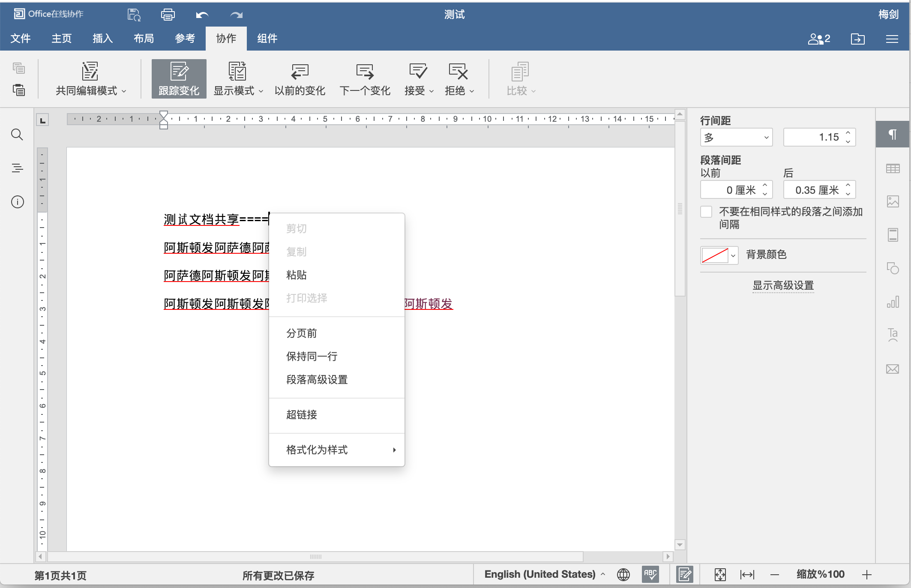The height and width of the screenshot is (588, 911).
Task: Open table settings icon in right sidebar
Action: 893,168
